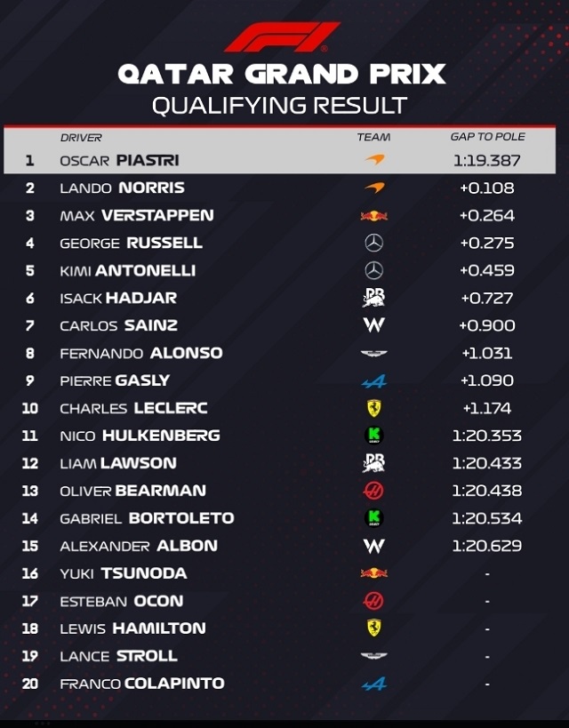Click the TEAM column header

tap(374, 138)
